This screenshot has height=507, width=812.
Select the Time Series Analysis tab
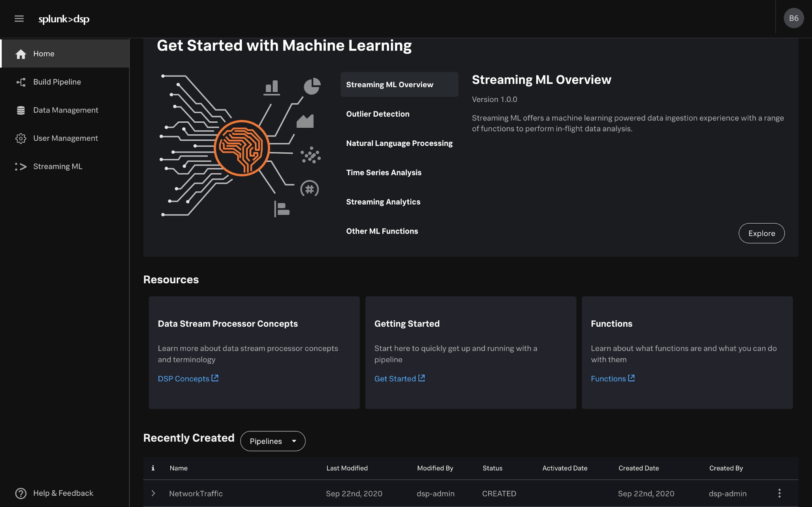pos(399,172)
